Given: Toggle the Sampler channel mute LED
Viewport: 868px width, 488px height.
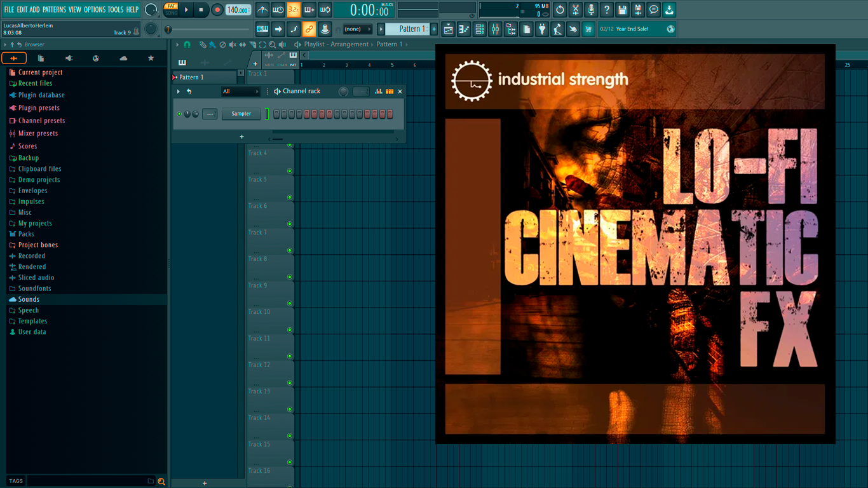Looking at the screenshot, I should pos(179,114).
